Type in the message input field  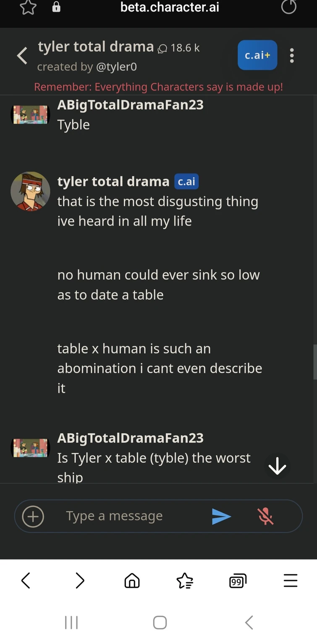tap(126, 516)
